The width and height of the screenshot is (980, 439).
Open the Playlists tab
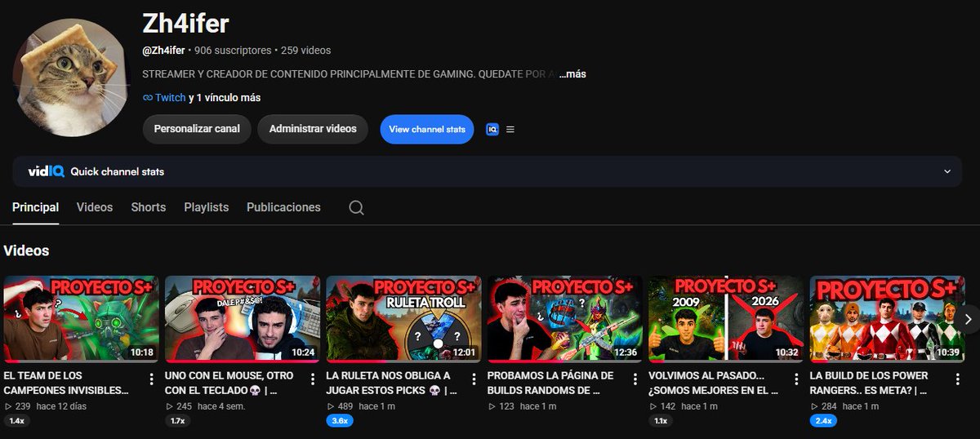(207, 207)
